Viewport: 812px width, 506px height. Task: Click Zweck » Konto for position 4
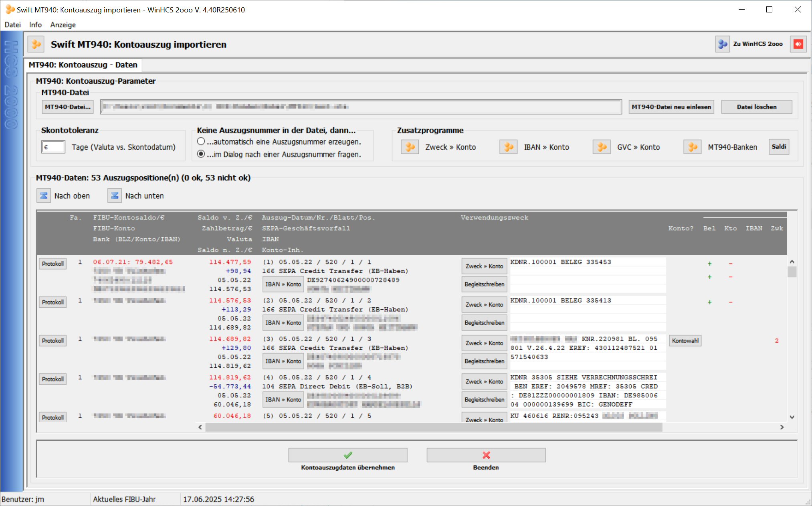484,381
